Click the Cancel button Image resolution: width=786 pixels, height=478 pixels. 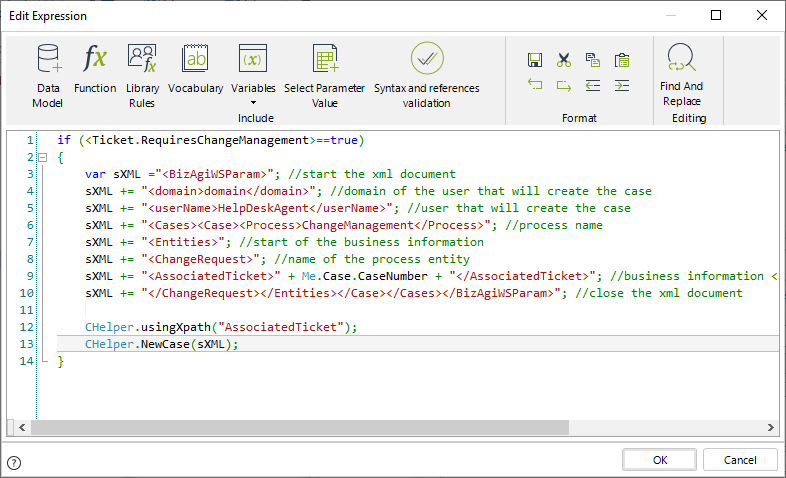[740, 460]
